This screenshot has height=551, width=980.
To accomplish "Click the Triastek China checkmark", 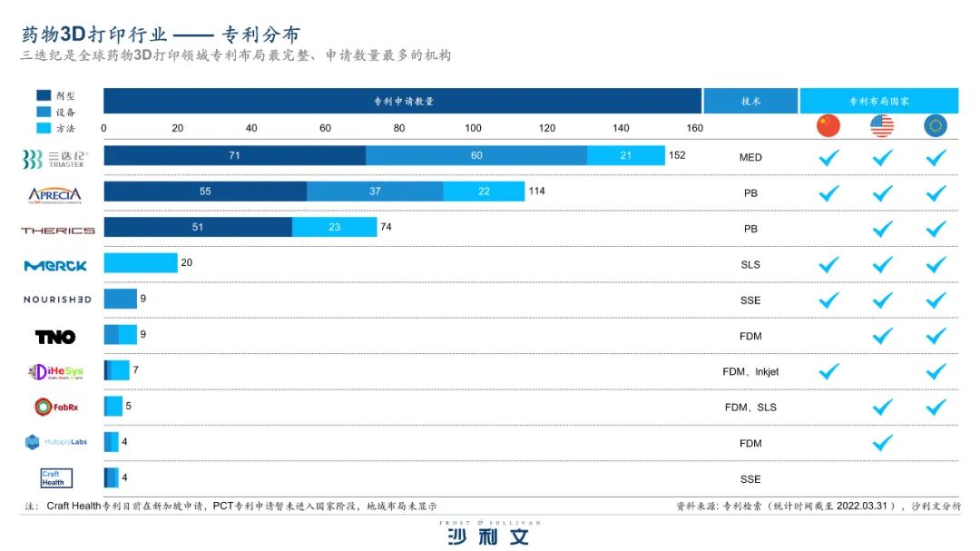I will pos(828,158).
